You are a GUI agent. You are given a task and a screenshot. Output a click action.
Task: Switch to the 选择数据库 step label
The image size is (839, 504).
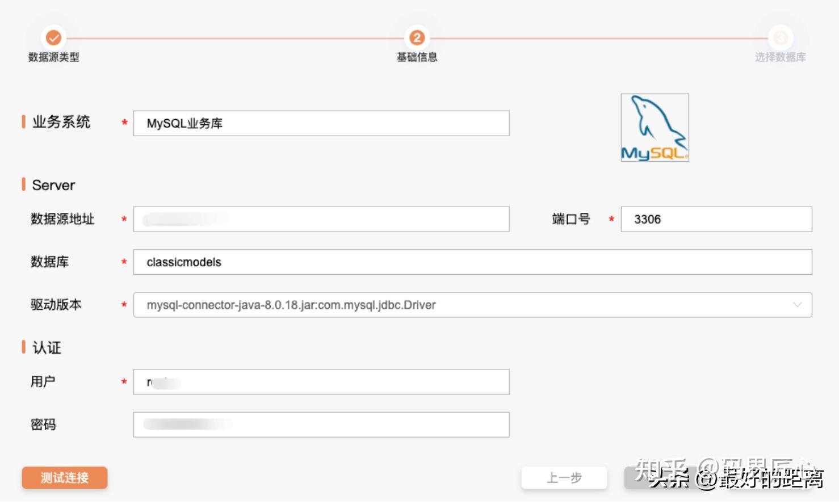[781, 57]
